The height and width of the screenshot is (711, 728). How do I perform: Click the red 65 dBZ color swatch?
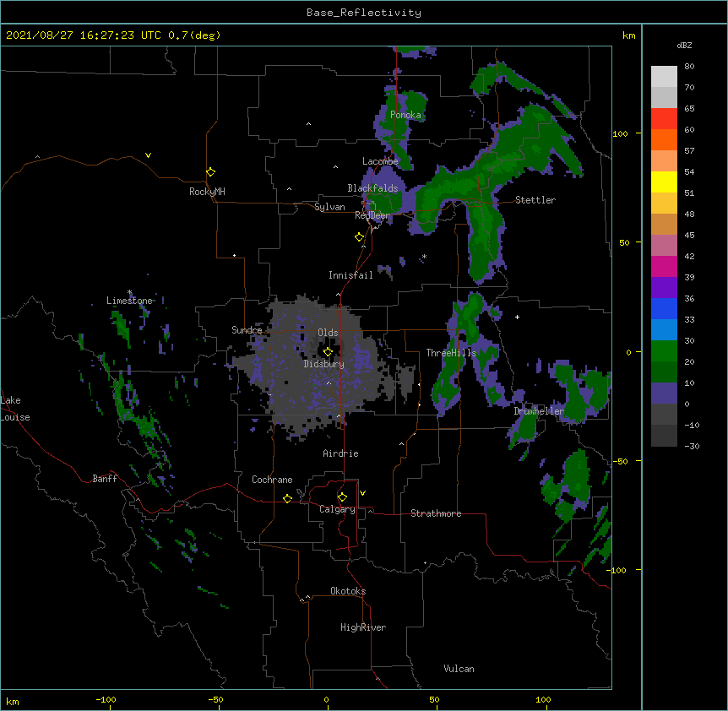tap(664, 119)
